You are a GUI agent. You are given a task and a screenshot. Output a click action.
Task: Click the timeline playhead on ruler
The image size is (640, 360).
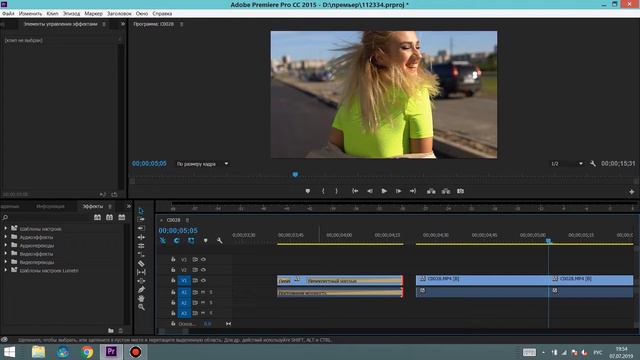[x=549, y=241]
